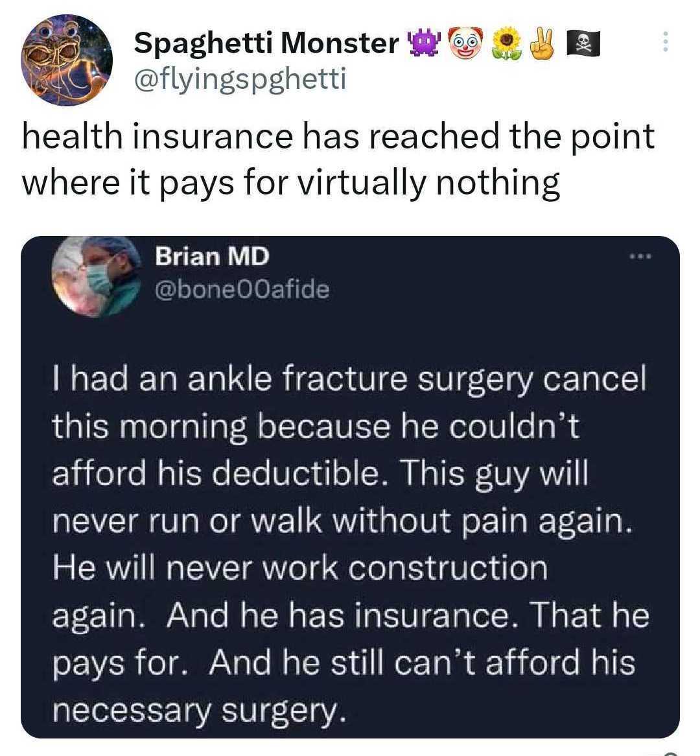
Task: Click the Spaghetti Monster display name
Action: click(x=266, y=43)
